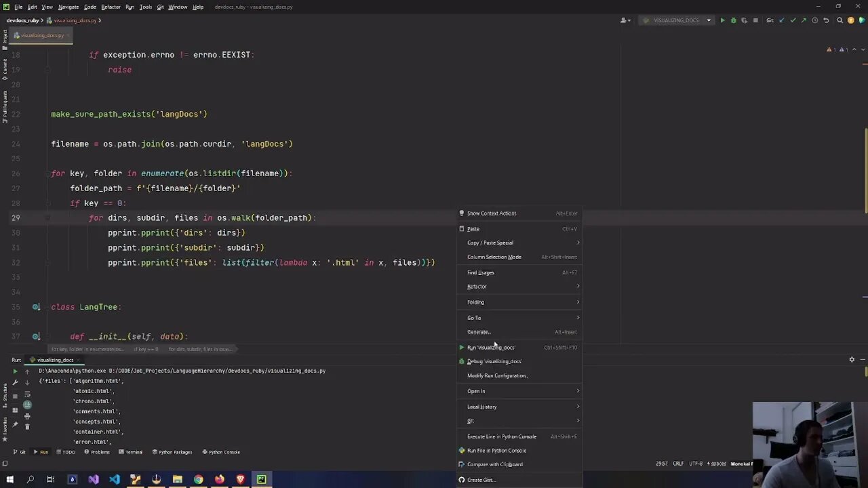This screenshot has height=488, width=868.
Task: Open Firefox from the taskbar
Action: point(219,479)
